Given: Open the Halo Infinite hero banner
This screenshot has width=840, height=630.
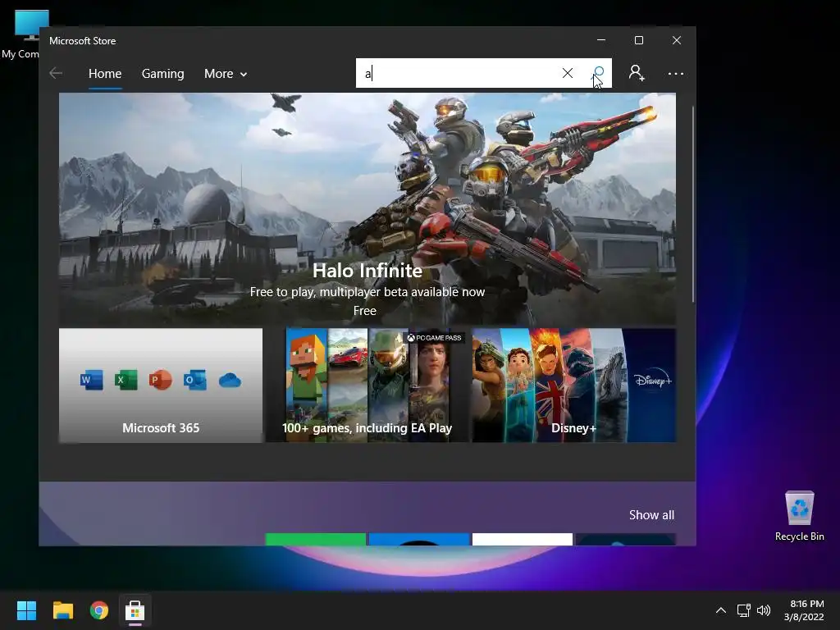Looking at the screenshot, I should 367,209.
